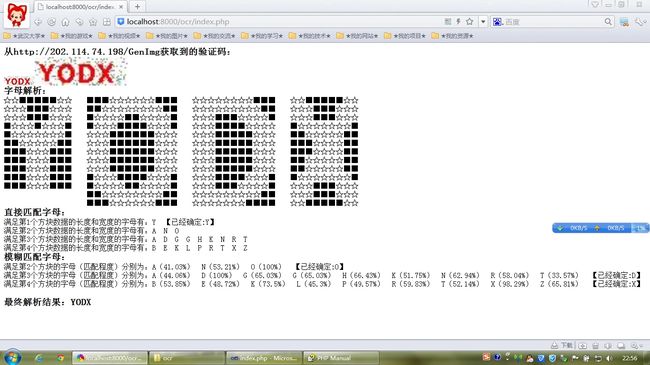This screenshot has height=365, width=650.
Task: Click the 直接匹配字母 heading
Action: [x=34, y=213]
